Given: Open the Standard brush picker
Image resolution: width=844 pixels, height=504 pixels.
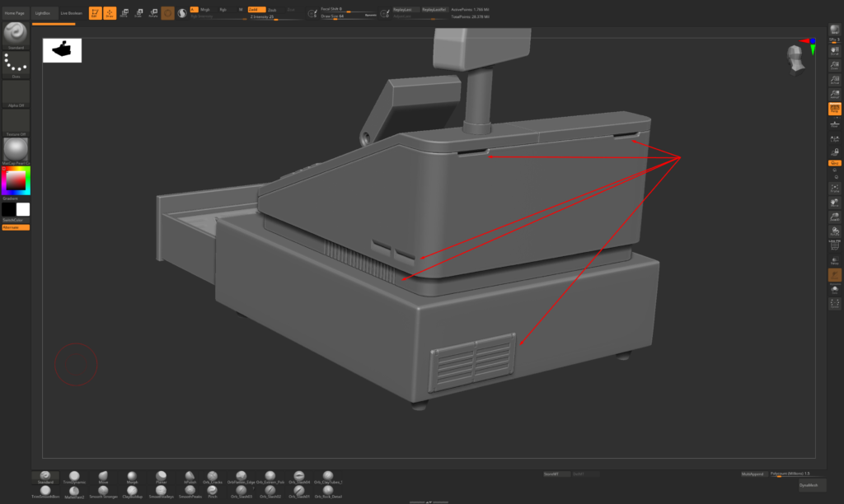Looking at the screenshot, I should (x=16, y=34).
